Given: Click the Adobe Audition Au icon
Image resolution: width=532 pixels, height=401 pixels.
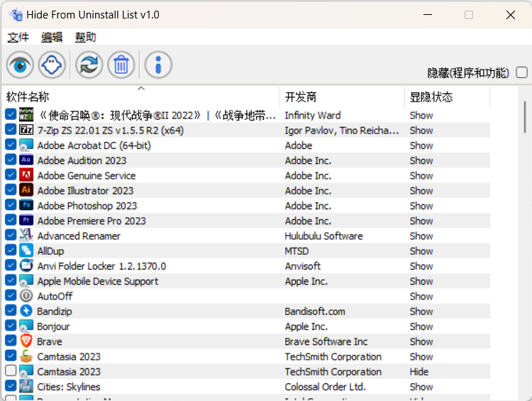Looking at the screenshot, I should tap(26, 160).
